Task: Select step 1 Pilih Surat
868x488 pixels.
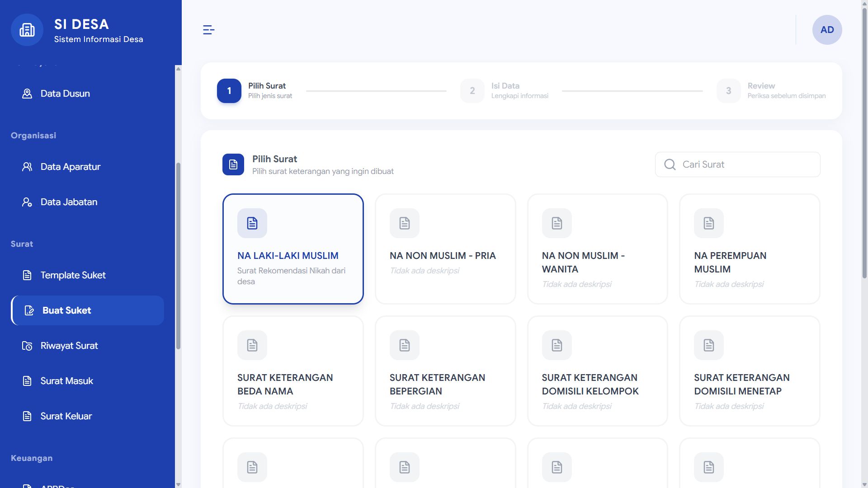Action: [255, 91]
